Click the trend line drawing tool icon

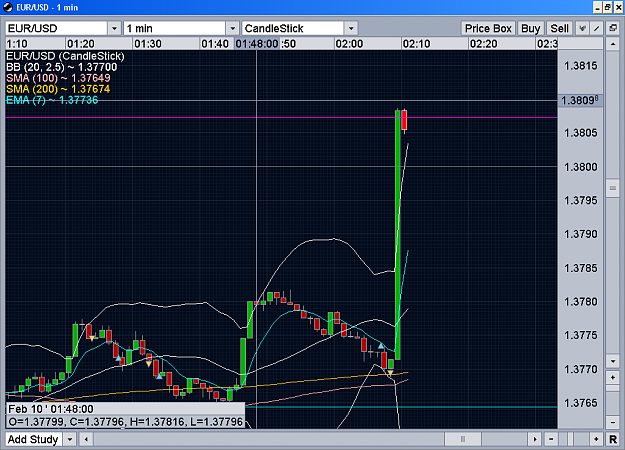(597, 28)
